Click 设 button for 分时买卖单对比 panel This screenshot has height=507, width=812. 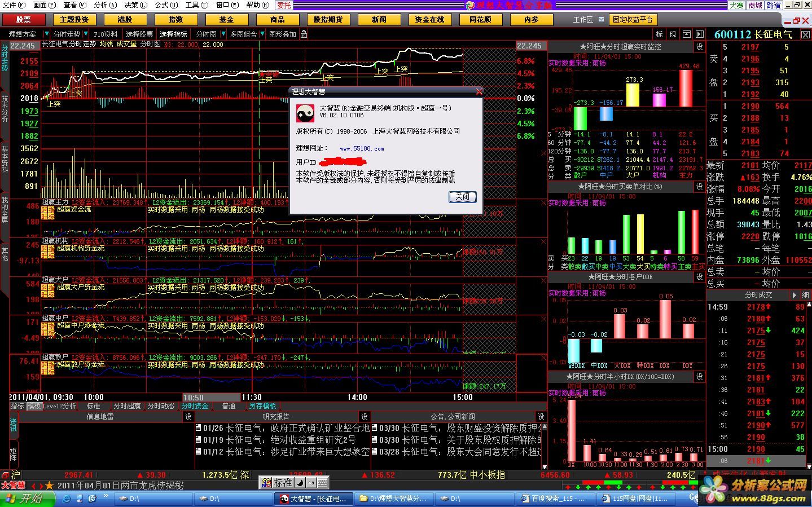coord(700,187)
